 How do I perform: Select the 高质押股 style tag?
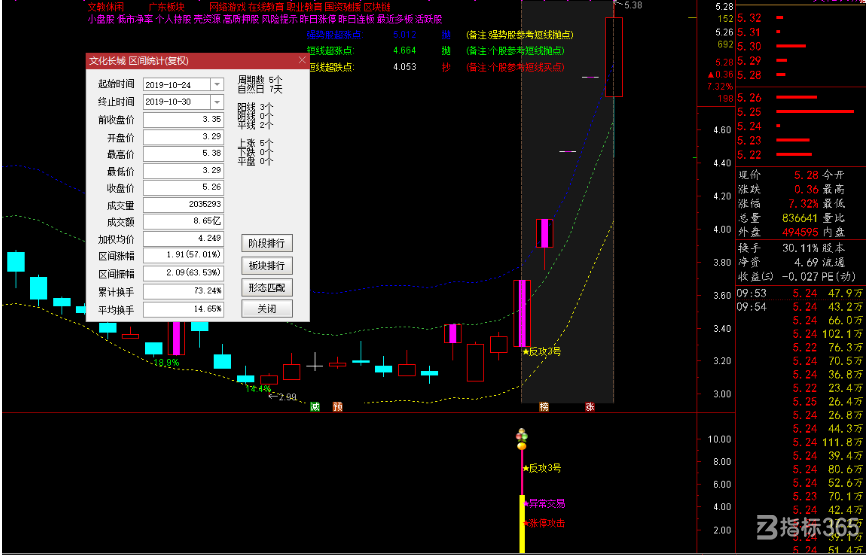coord(241,19)
